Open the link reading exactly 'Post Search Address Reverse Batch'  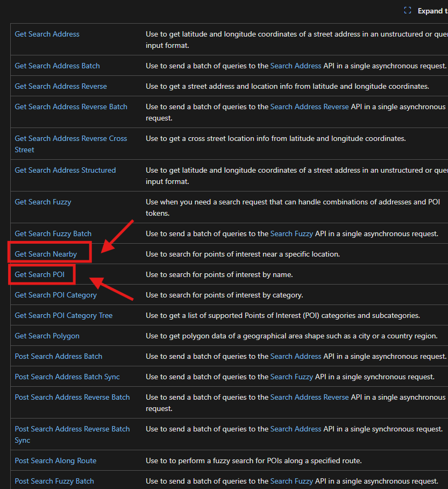[x=72, y=397]
